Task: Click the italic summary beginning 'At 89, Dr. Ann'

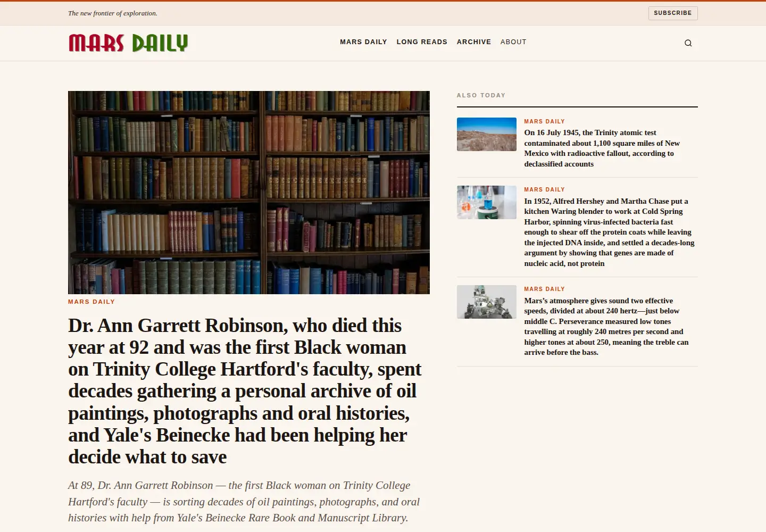Action: coord(244,502)
